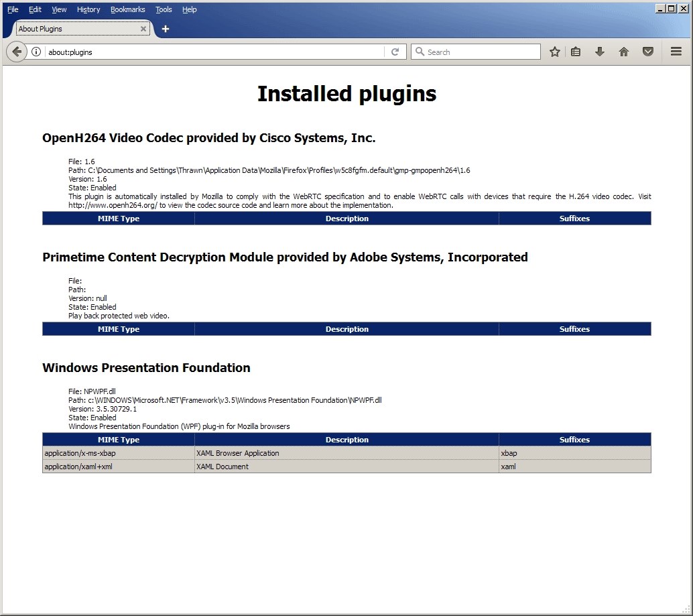Click 'State: Enabled' under Windows Presentation Foundation
The image size is (693, 616).
tap(92, 418)
